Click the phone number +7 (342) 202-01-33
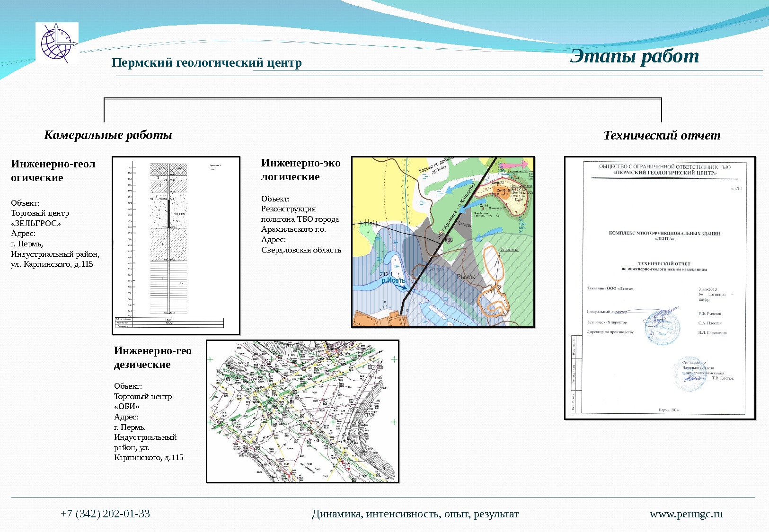Screen dimensions: 769x532 [105, 514]
